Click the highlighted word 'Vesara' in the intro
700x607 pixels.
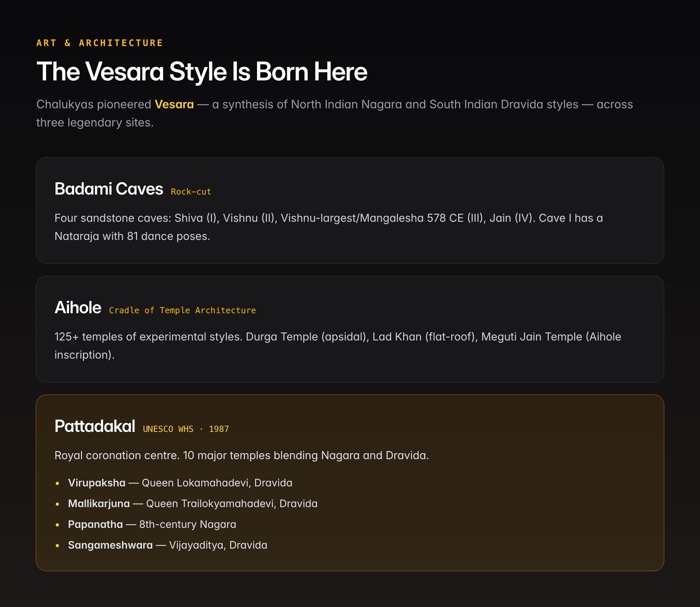[174, 104]
